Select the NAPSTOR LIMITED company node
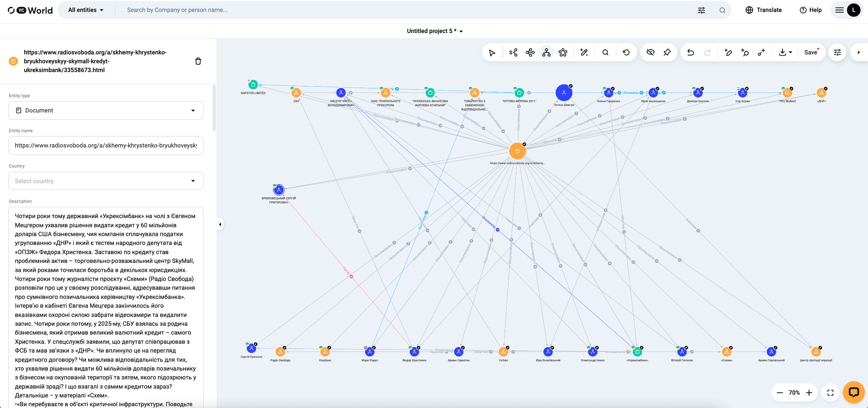This screenshot has width=868, height=408. pyautogui.click(x=253, y=85)
